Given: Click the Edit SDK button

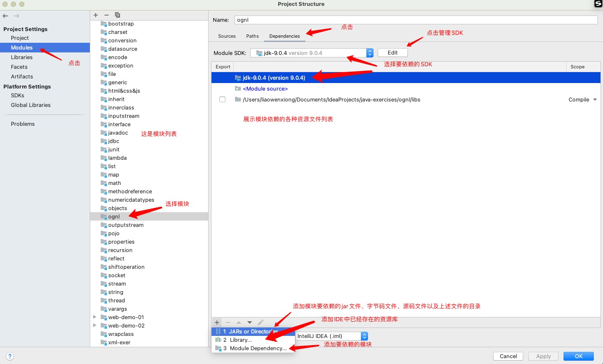Looking at the screenshot, I should point(393,53).
